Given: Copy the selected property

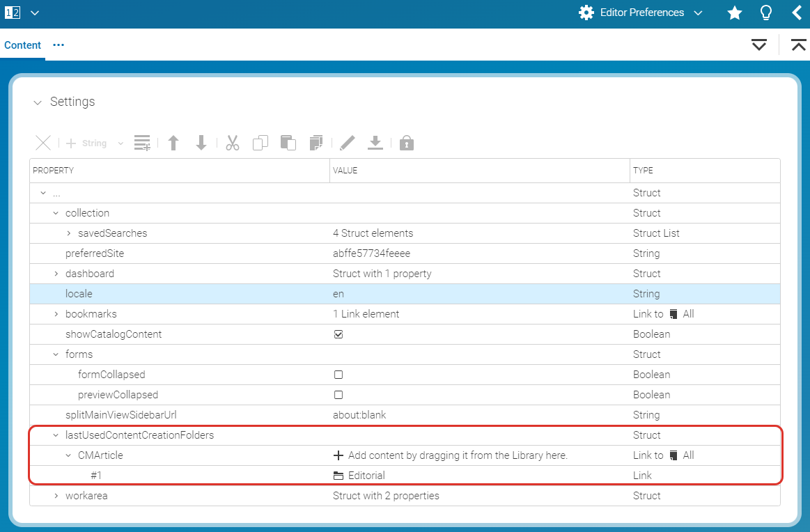Looking at the screenshot, I should [x=260, y=142].
